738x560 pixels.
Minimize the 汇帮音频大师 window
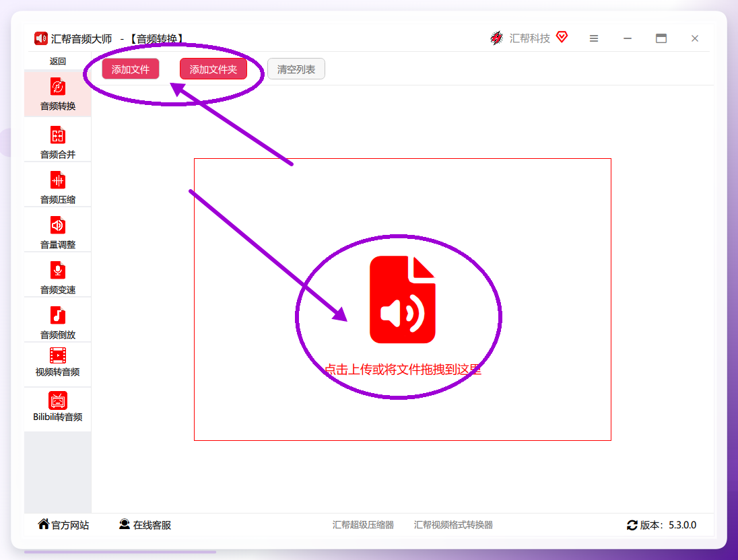(628, 38)
